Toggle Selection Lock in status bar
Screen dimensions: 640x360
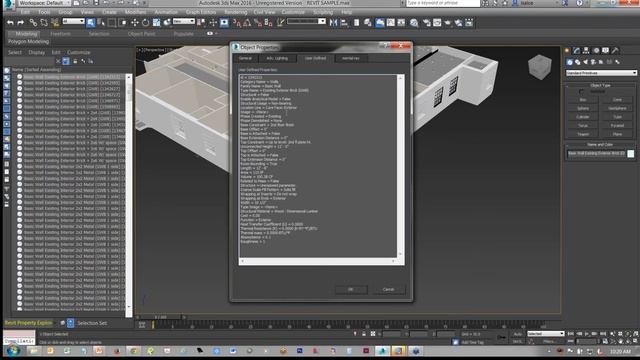pyautogui.click(x=364, y=334)
